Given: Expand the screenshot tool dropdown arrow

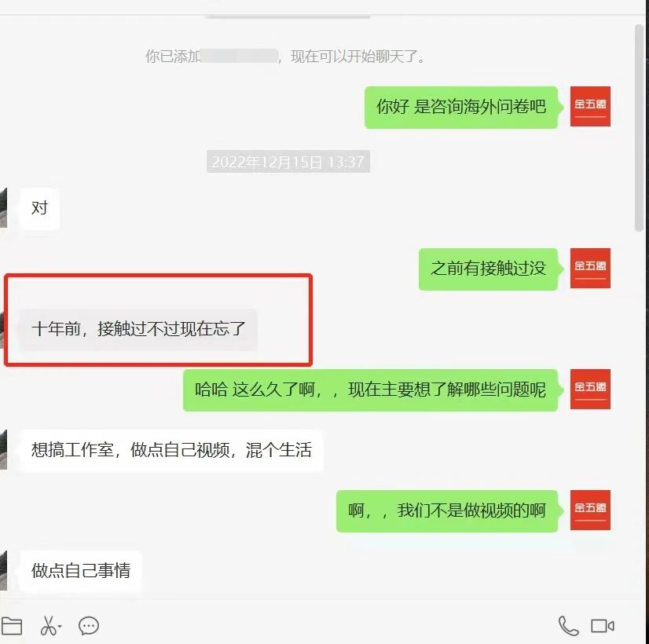Looking at the screenshot, I should (x=60, y=627).
